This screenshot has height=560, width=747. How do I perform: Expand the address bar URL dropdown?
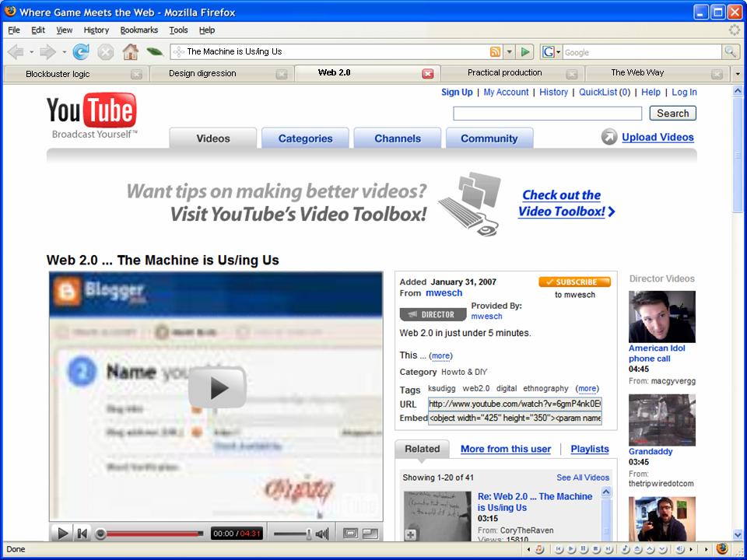509,51
